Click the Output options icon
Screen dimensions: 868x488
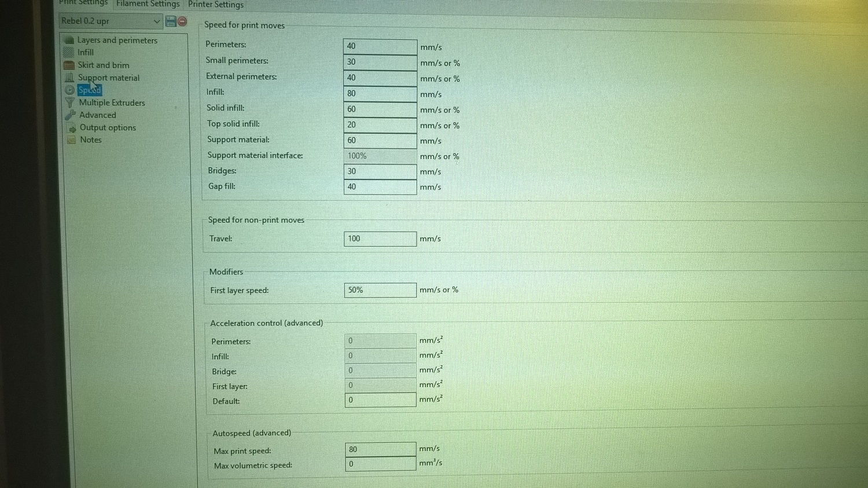tap(72, 127)
